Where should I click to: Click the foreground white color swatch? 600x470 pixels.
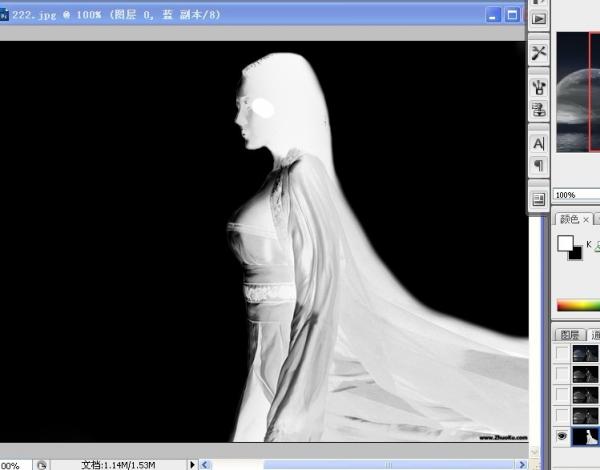(x=565, y=243)
